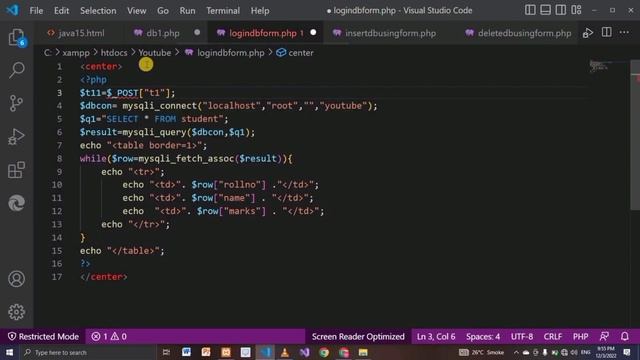Click the feedback icon in status bar
The height and width of the screenshot is (360, 640).
tap(604, 336)
